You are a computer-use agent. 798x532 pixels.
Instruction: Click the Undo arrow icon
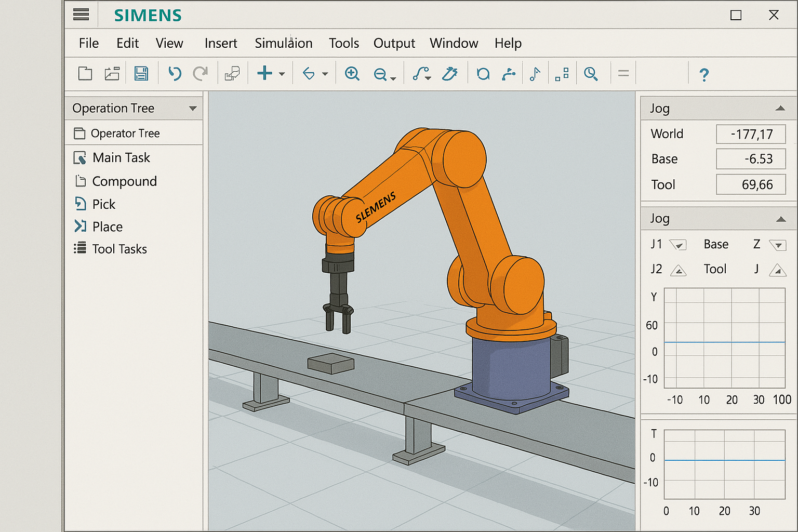(x=175, y=74)
